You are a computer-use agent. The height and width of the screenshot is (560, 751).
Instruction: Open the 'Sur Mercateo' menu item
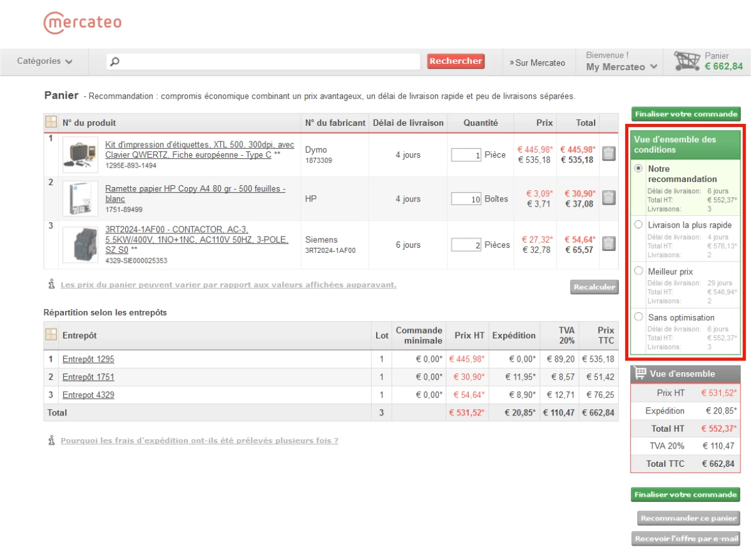[x=538, y=63]
